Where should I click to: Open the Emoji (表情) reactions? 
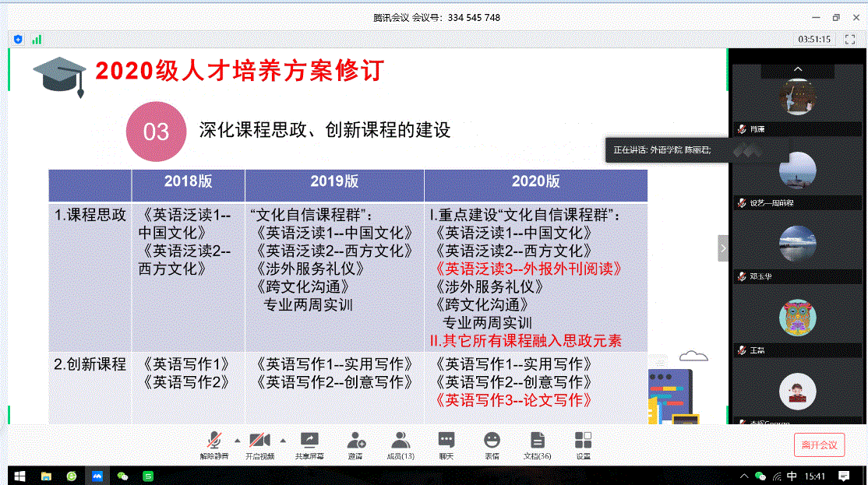pos(492,441)
